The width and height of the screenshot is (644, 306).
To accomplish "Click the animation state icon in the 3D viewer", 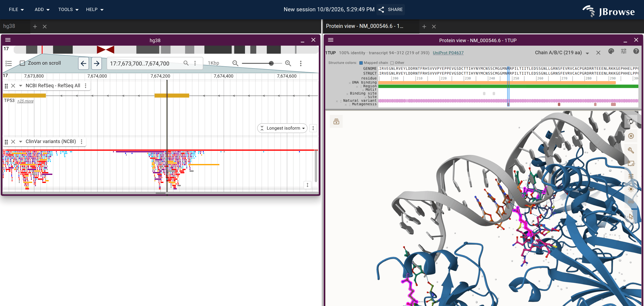I will (336, 122).
